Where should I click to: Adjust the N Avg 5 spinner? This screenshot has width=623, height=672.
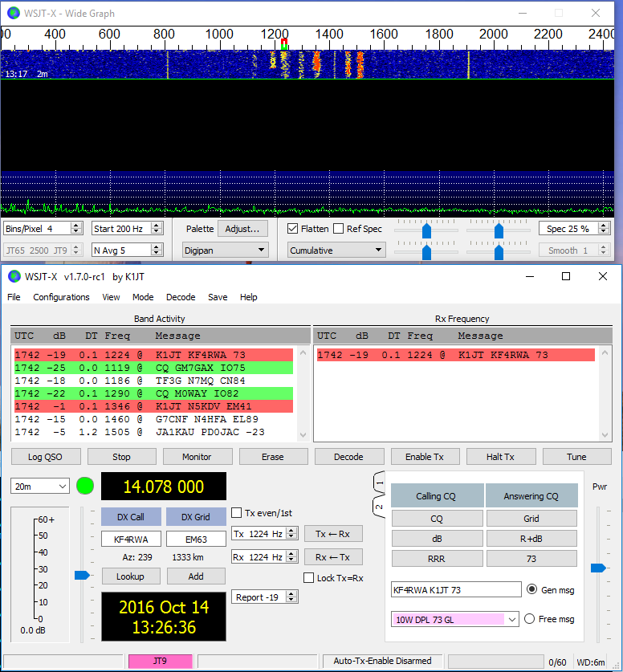click(157, 250)
